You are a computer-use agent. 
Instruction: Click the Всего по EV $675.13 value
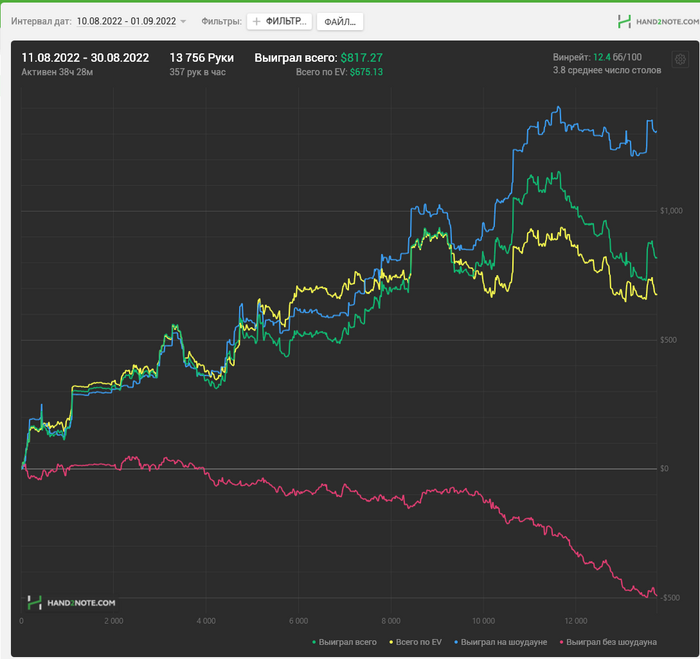(340, 73)
